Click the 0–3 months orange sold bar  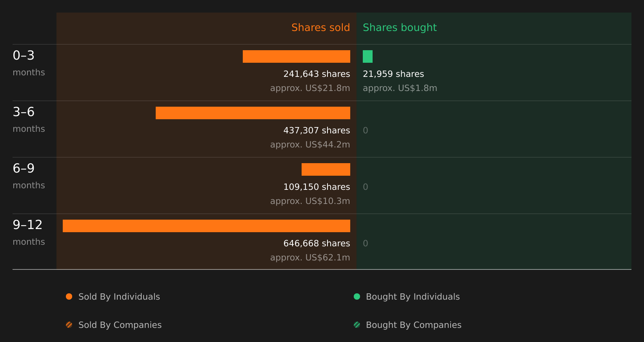(x=297, y=56)
